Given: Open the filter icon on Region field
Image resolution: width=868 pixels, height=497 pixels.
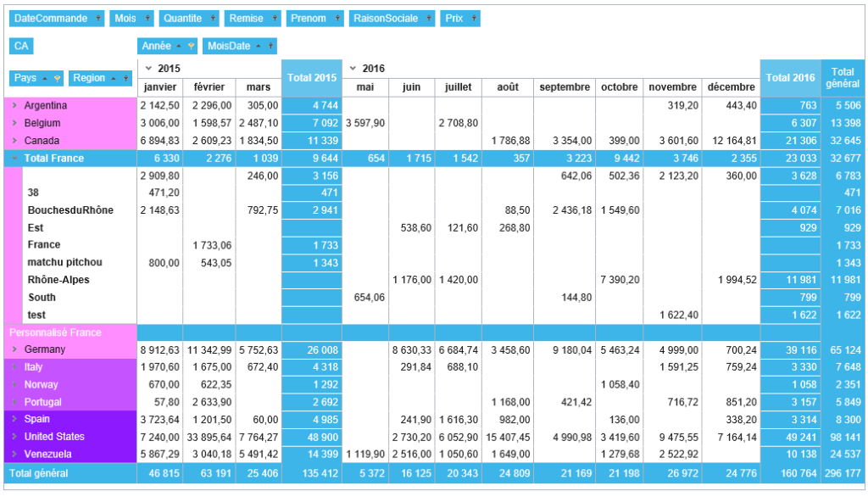Looking at the screenshot, I should pos(126,78).
